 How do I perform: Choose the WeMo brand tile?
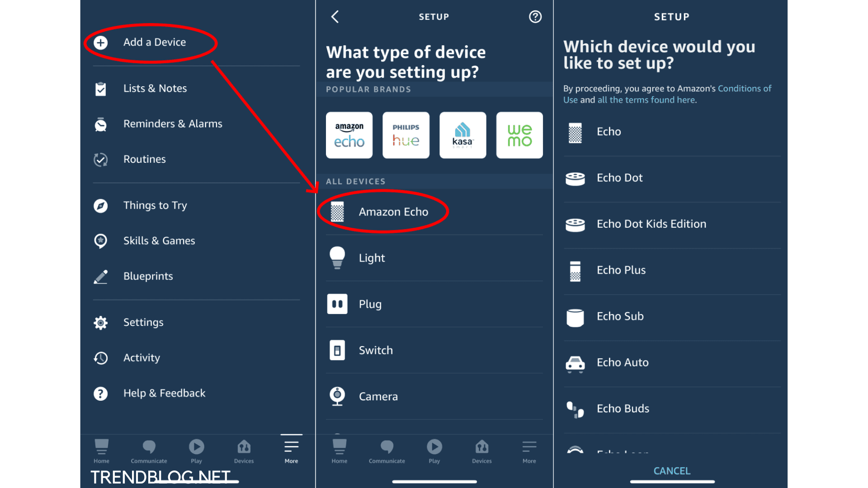click(x=519, y=135)
